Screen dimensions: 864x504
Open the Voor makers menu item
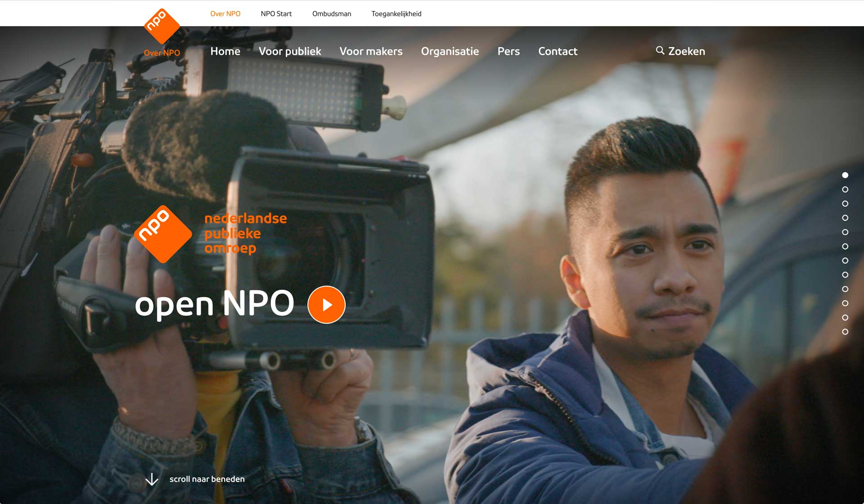coord(371,51)
